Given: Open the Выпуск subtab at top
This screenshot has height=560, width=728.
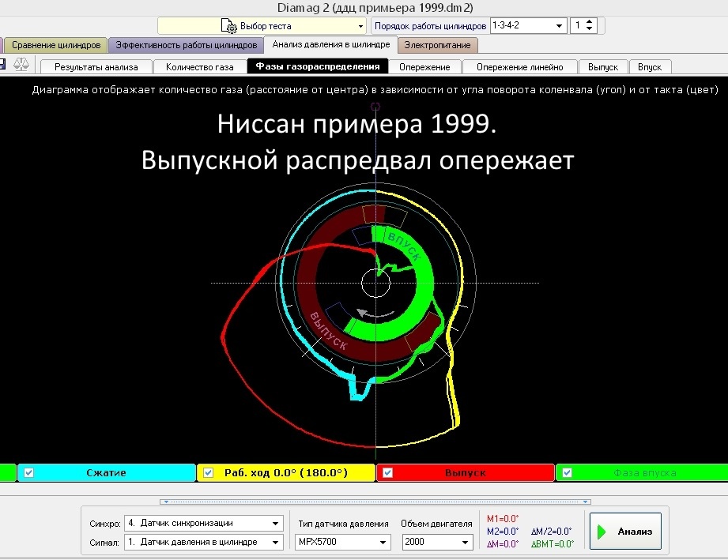Looking at the screenshot, I should (602, 67).
